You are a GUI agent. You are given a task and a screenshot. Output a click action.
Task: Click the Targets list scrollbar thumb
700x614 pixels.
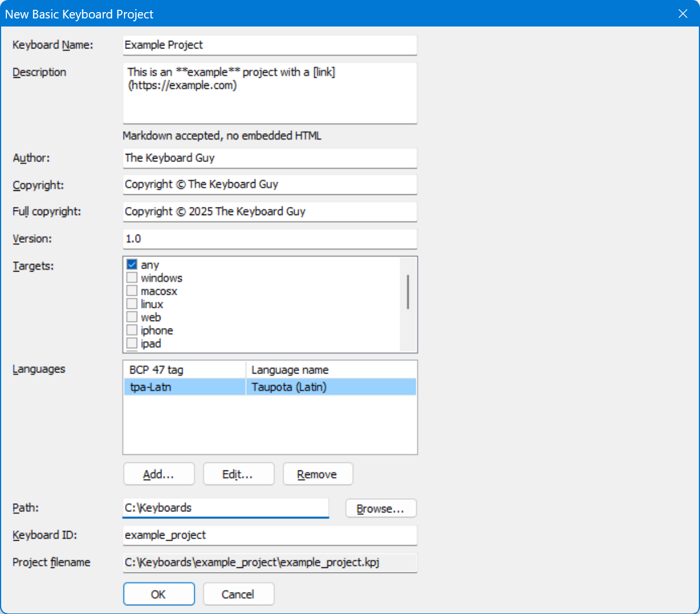[408, 292]
